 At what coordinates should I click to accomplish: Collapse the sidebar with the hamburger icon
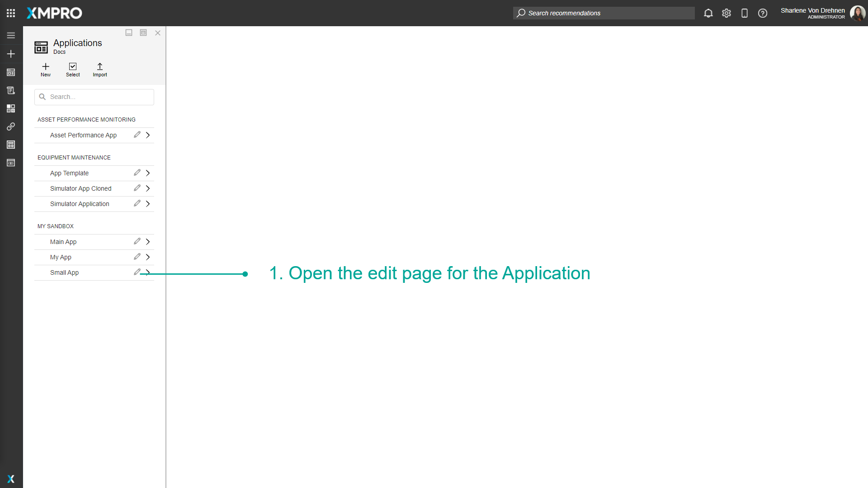(x=11, y=35)
